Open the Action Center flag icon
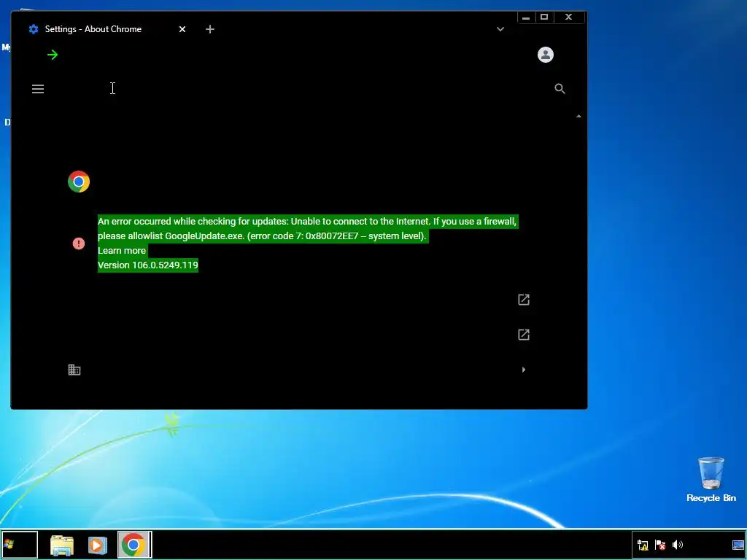 click(x=660, y=545)
